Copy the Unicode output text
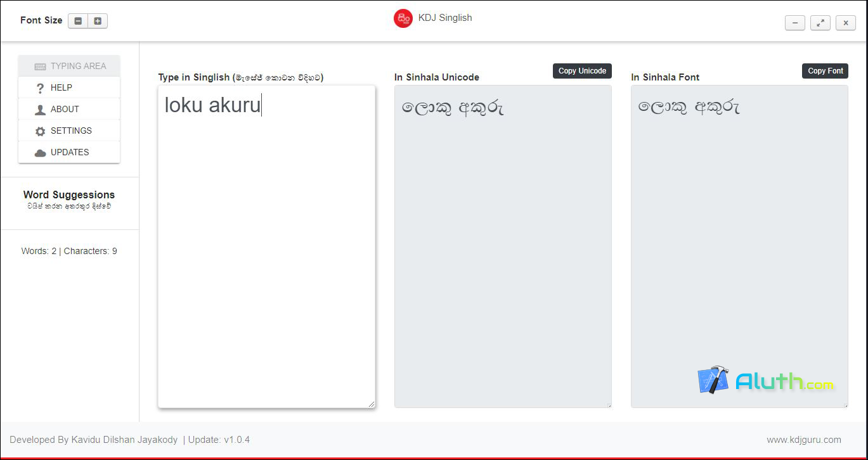Viewport: 868px width, 460px height. click(582, 71)
